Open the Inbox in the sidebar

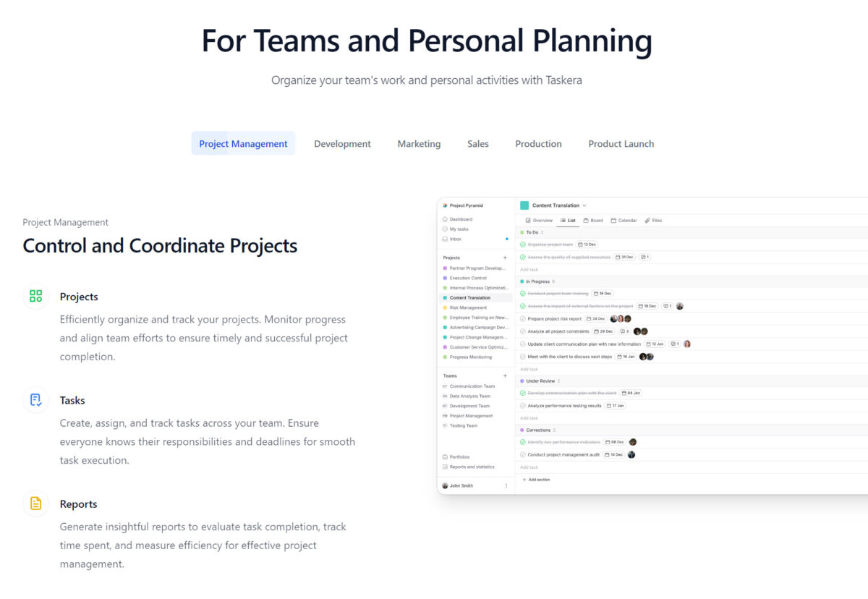(x=455, y=239)
